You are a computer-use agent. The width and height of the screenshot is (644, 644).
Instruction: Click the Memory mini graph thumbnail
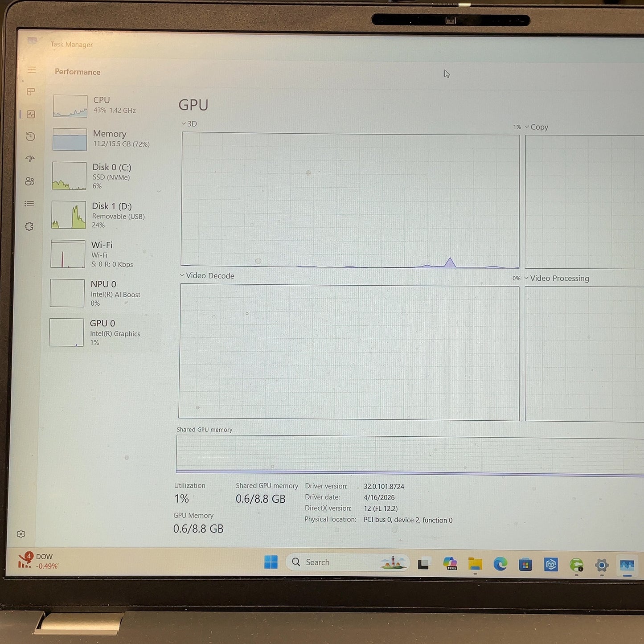pos(70,139)
